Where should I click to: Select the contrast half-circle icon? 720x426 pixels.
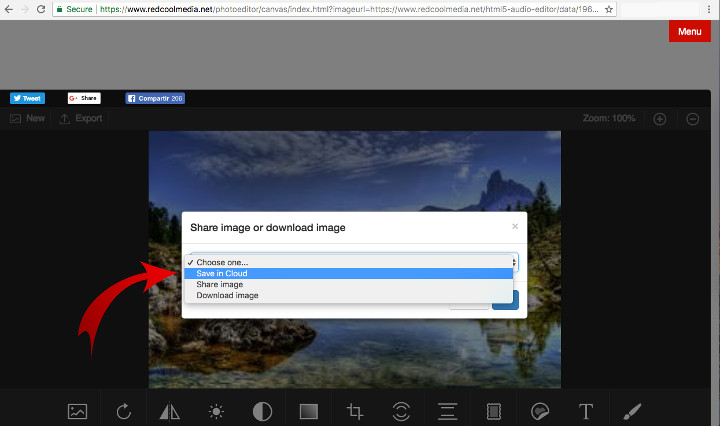[x=262, y=411]
